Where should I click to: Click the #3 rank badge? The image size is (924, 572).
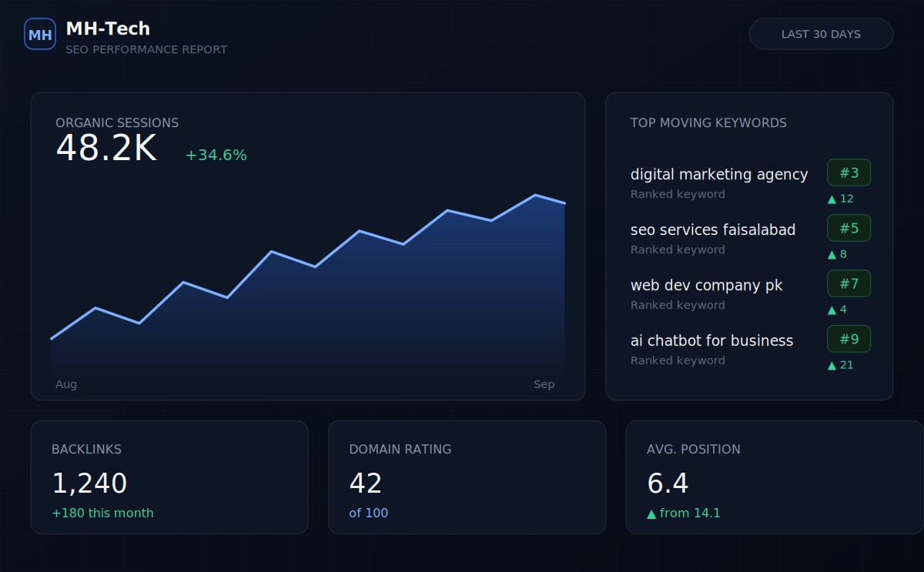coord(849,172)
